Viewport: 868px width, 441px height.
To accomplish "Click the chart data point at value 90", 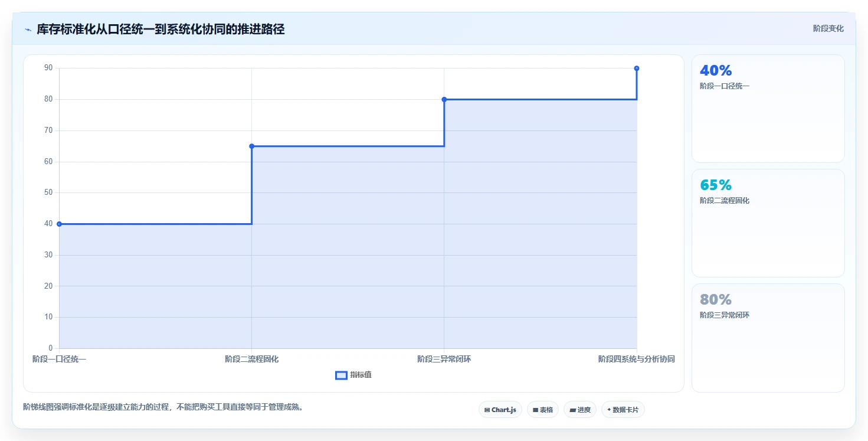I will 637,68.
